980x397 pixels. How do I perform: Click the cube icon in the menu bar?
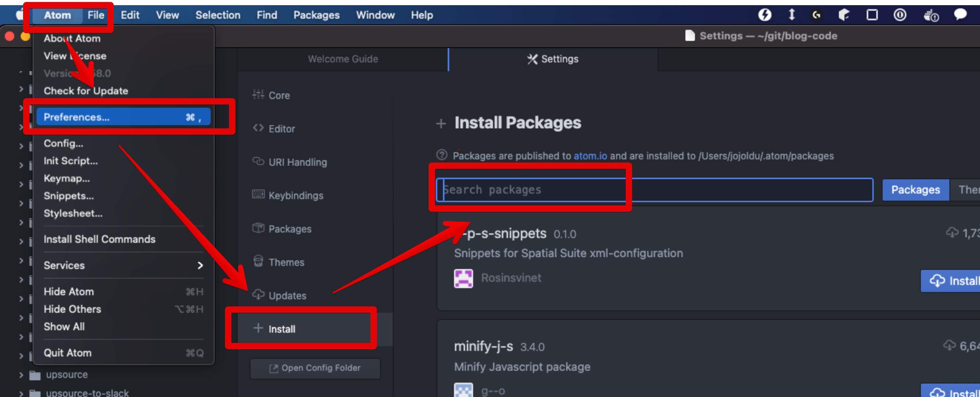pyautogui.click(x=844, y=15)
